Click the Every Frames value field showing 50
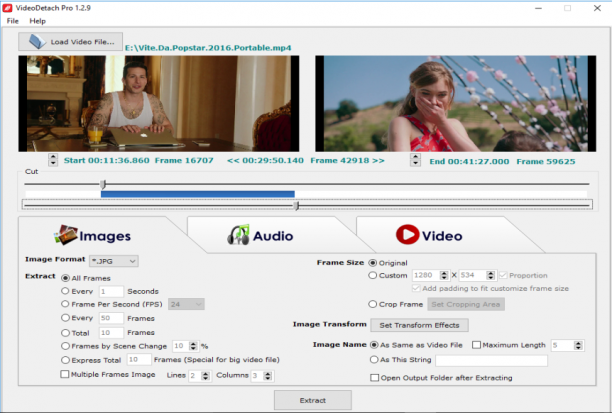 point(111,318)
